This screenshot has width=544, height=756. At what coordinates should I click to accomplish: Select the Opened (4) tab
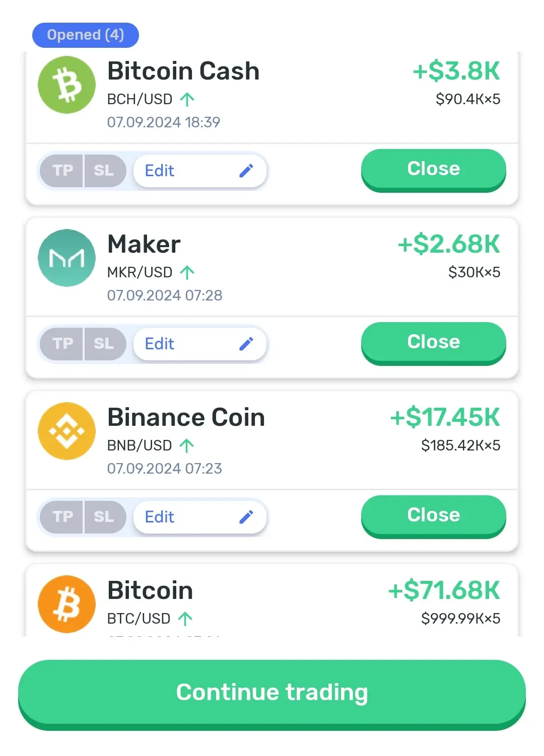pyautogui.click(x=86, y=35)
